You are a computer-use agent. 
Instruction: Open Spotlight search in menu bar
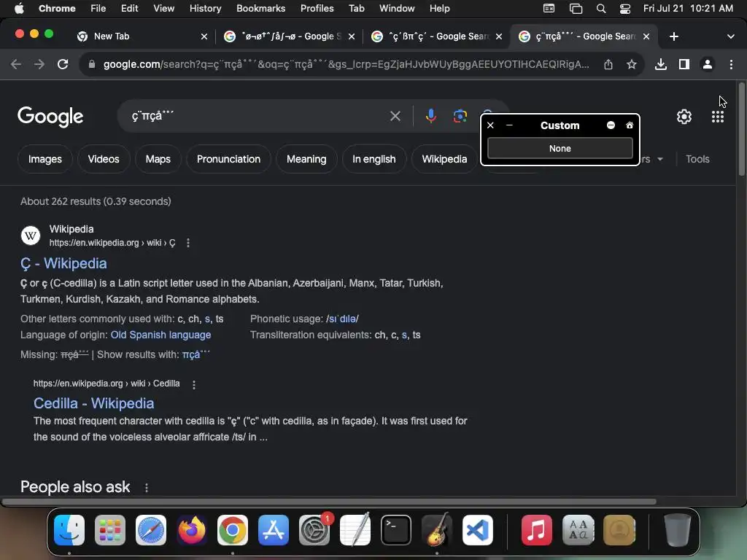point(601,8)
